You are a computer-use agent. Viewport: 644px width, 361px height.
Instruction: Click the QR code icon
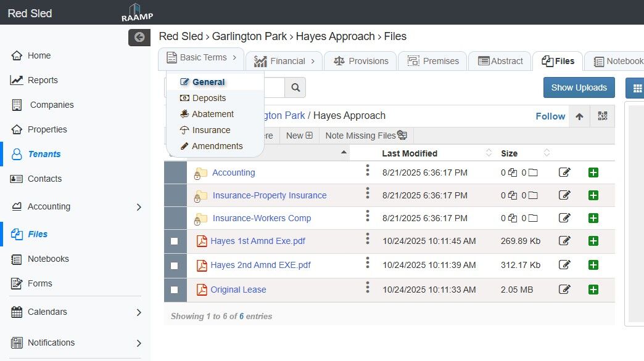tap(602, 116)
